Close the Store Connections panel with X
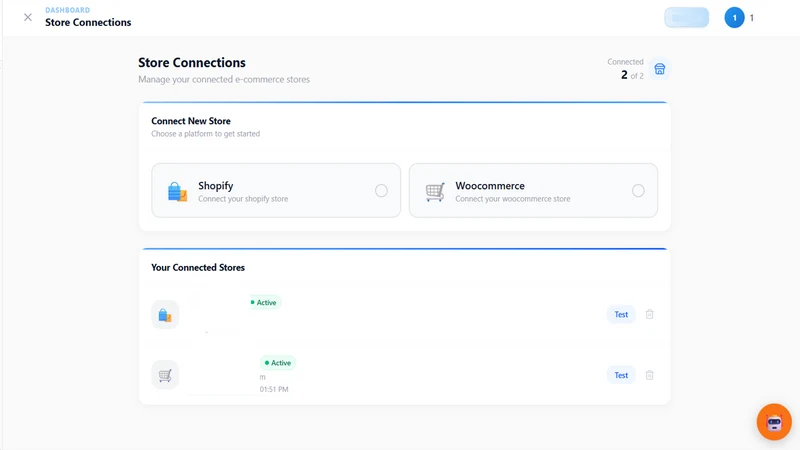 (28, 17)
